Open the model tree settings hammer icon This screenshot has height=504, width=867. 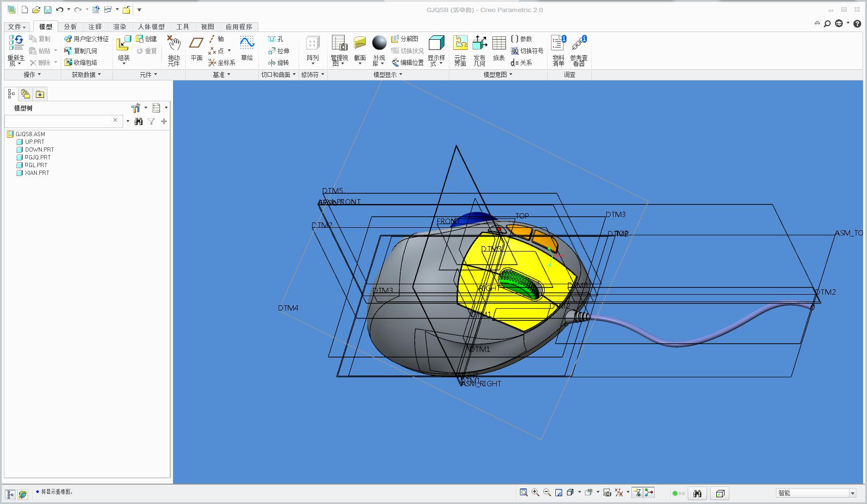[136, 108]
